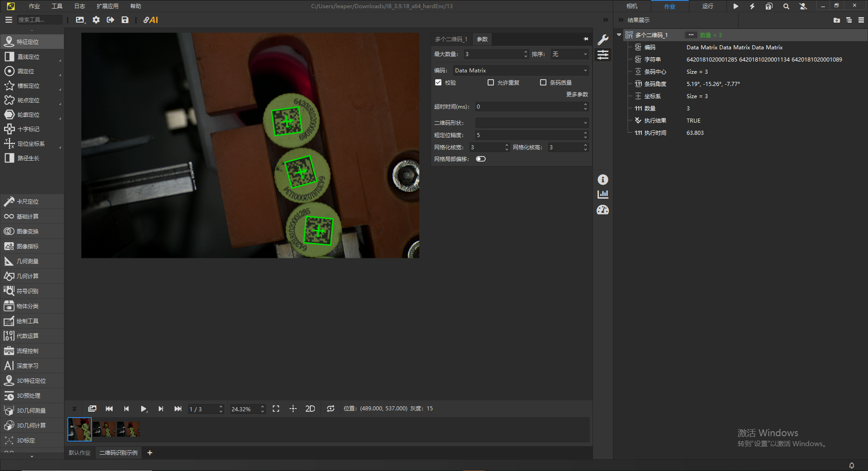Select the third image thumbnail
The width and height of the screenshot is (868, 471).
tap(129, 429)
